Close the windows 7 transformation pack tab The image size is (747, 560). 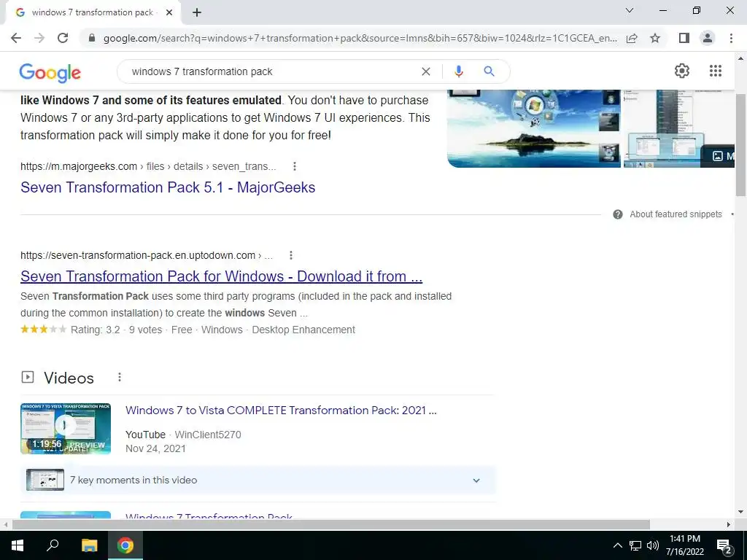pyautogui.click(x=169, y=12)
